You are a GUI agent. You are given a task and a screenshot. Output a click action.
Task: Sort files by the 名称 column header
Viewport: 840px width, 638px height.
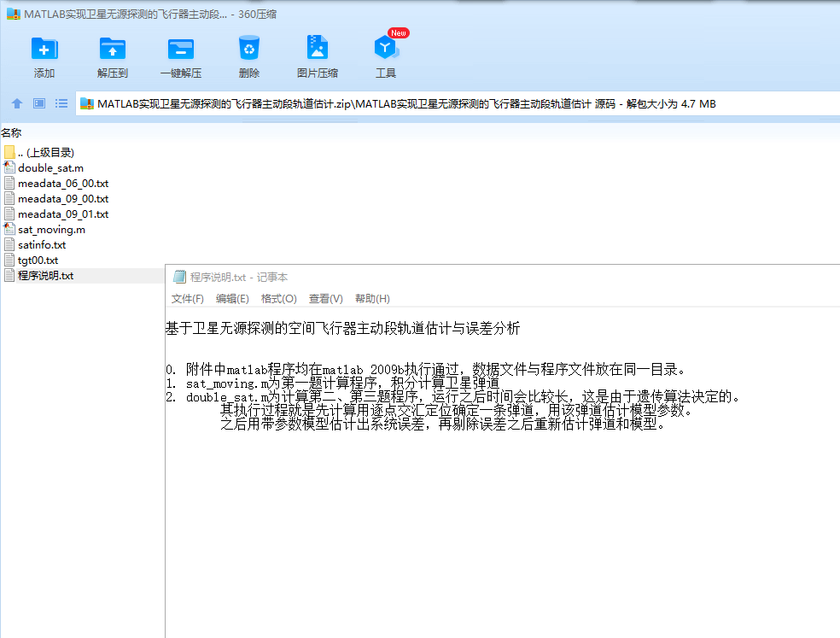11,132
